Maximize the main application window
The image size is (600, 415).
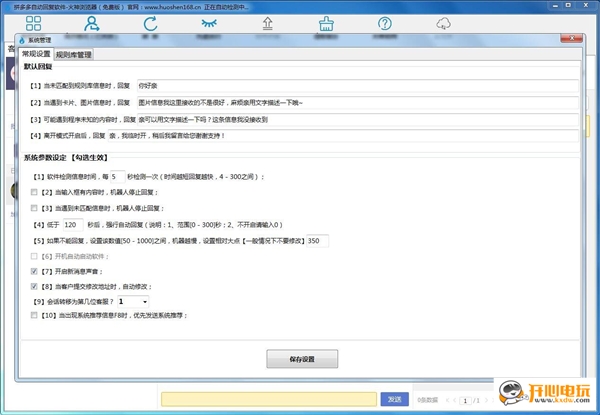(569, 5)
